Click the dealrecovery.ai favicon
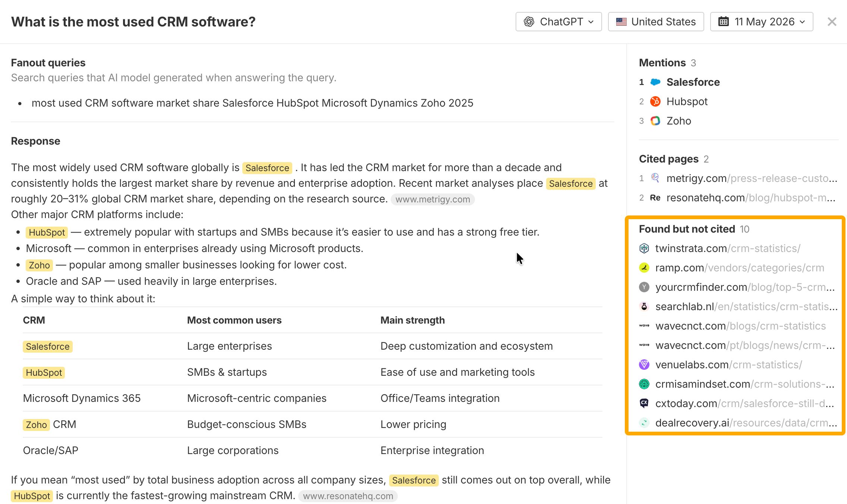The width and height of the screenshot is (847, 504). pos(644,423)
